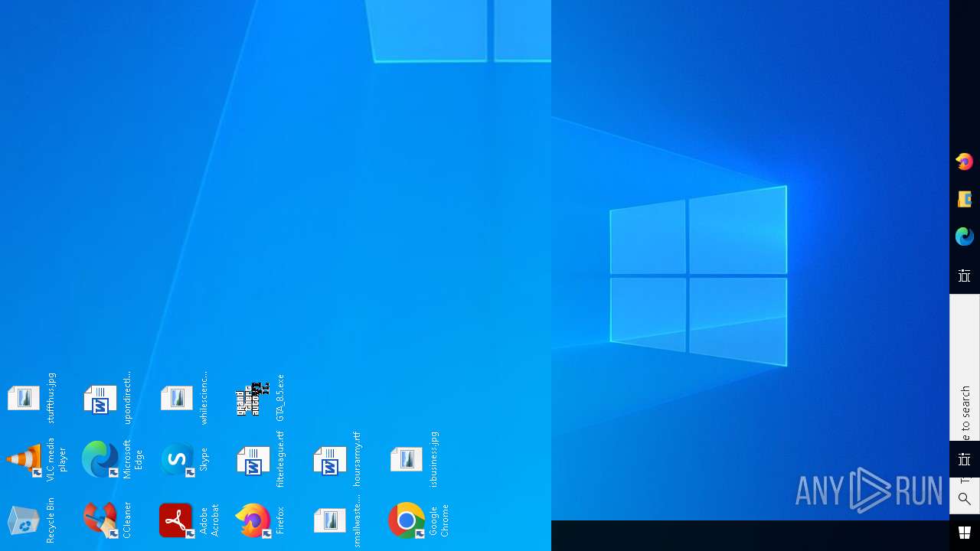Select the stuffthus.jpg image file
Image resolution: width=980 pixels, height=551 pixels.
point(31,398)
